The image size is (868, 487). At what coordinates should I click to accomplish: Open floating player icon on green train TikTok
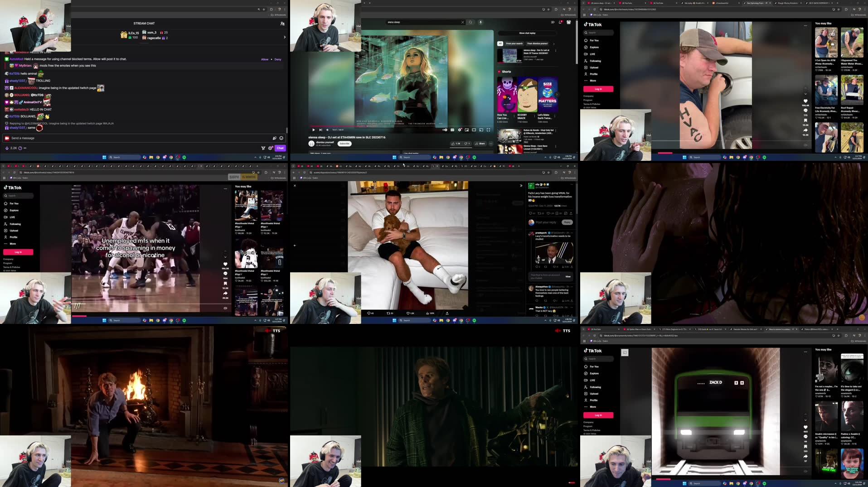[x=625, y=352]
